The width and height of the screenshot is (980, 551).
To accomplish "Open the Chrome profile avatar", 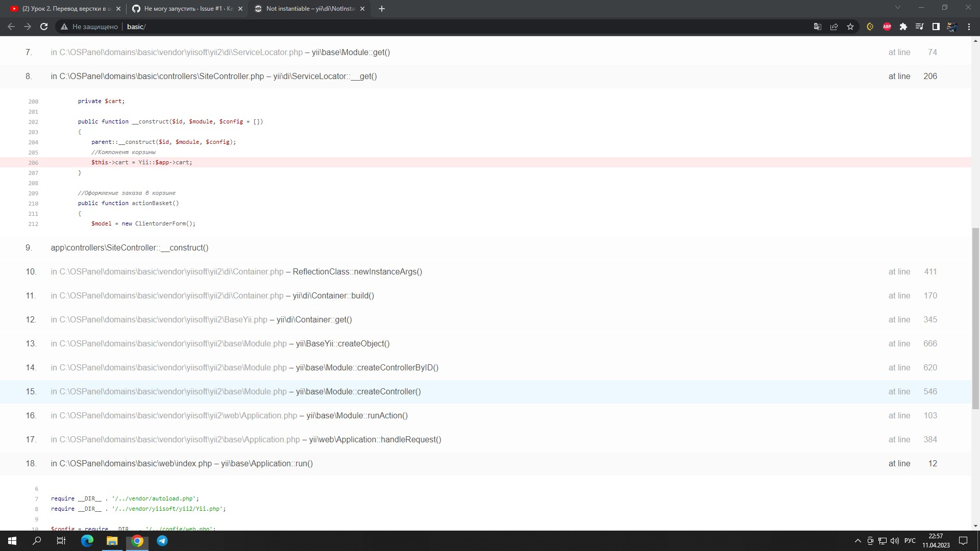I will 952,27.
